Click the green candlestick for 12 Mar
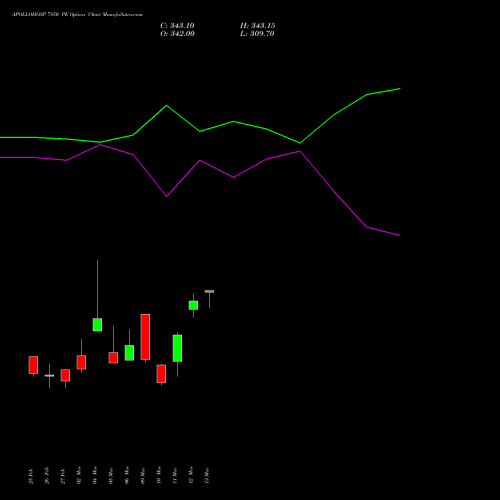 click(193, 305)
